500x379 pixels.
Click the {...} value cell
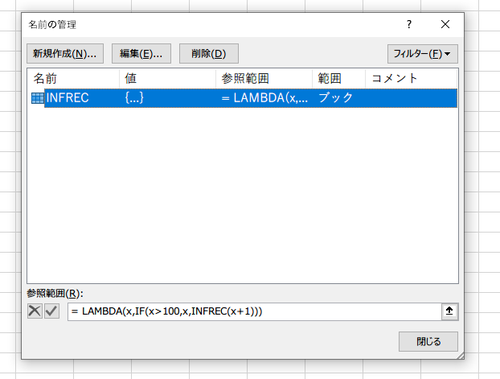[134, 98]
